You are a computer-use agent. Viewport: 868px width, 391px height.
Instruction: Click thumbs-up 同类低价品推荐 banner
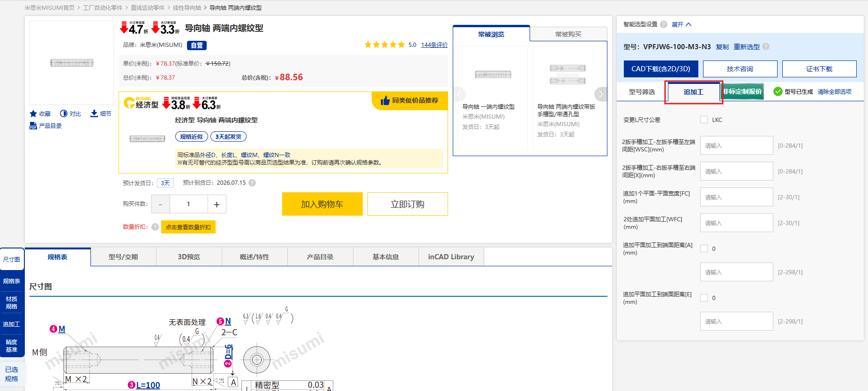tap(410, 100)
